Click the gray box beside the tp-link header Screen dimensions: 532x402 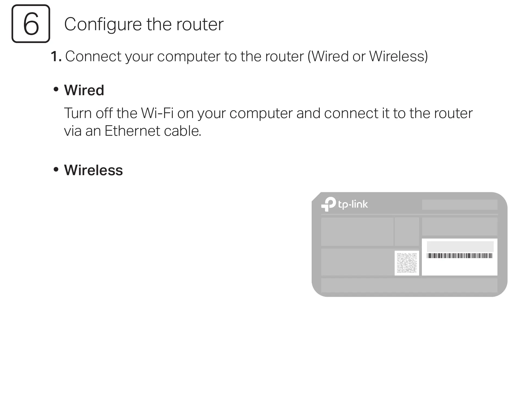coord(460,205)
